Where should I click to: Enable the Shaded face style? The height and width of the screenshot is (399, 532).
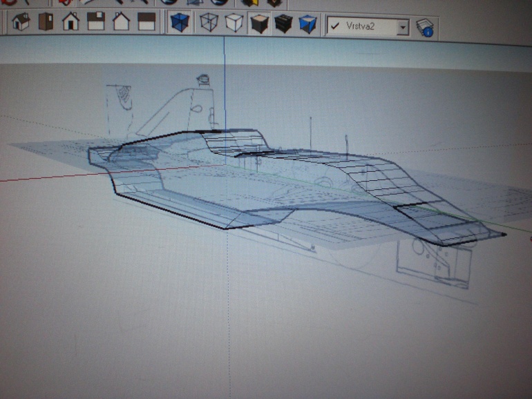260,23
